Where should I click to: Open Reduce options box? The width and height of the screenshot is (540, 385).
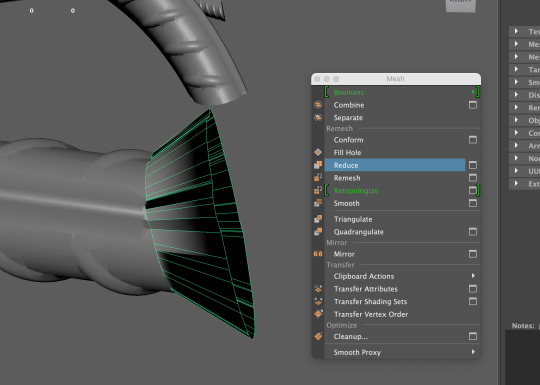coord(473,165)
